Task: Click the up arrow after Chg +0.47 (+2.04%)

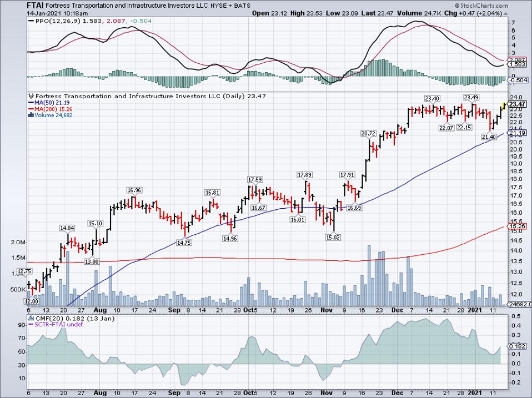Action: point(506,13)
